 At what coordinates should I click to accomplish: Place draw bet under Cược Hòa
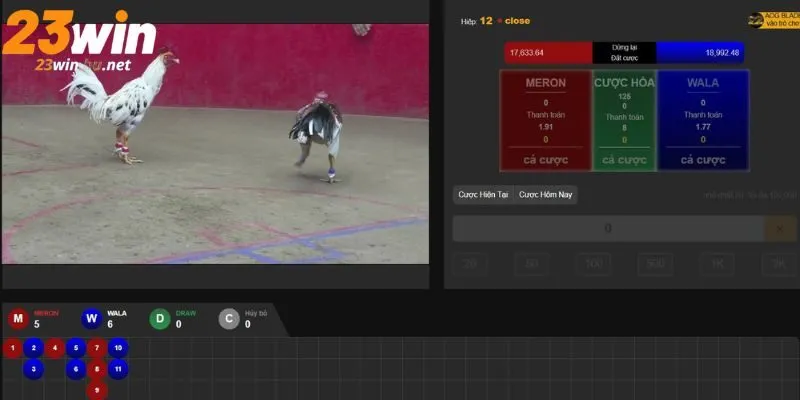coord(624,160)
